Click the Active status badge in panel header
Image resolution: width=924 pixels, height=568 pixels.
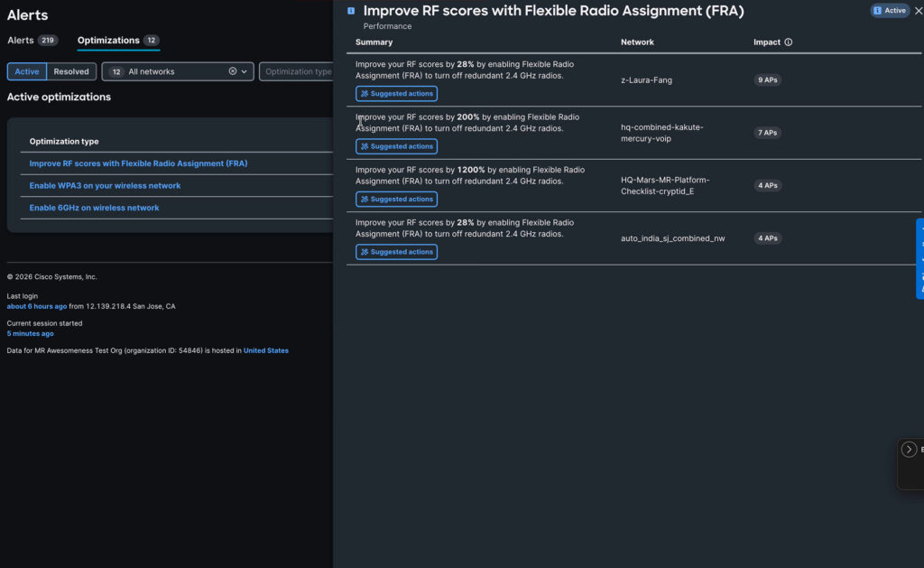tap(889, 11)
